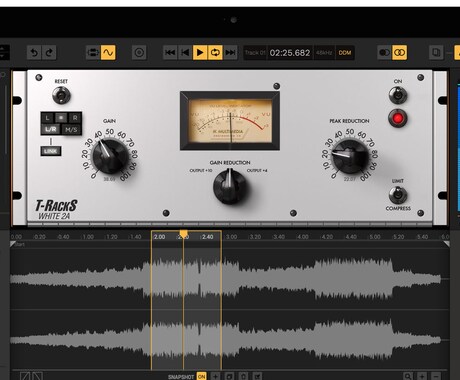This screenshot has width=460, height=380.
Task: Click the GAIN REDUCTION meter selector knob
Action: tap(230, 186)
